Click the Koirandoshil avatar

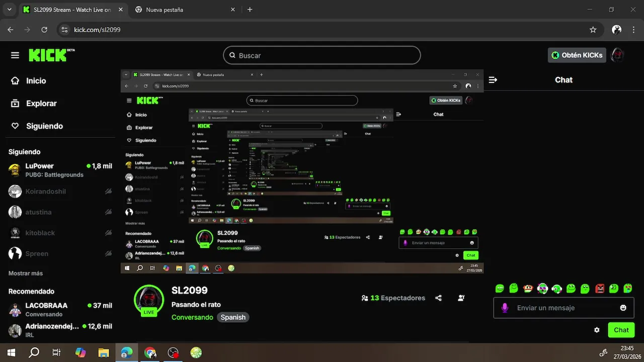(15, 192)
